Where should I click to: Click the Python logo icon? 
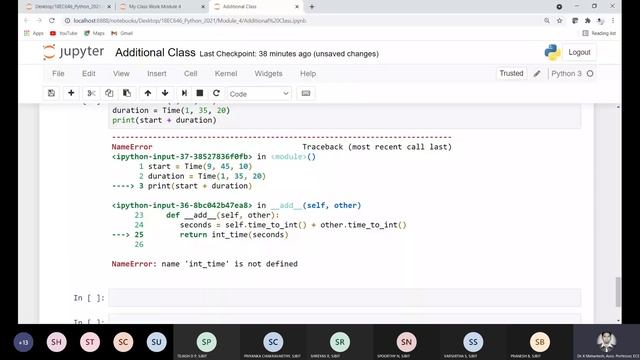click(552, 52)
